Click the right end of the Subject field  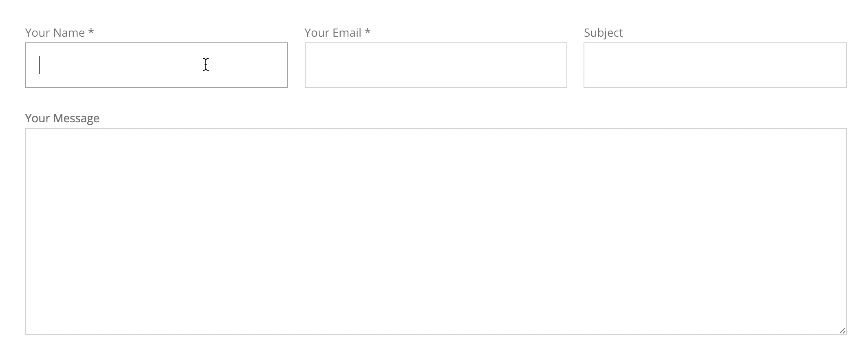(x=835, y=65)
